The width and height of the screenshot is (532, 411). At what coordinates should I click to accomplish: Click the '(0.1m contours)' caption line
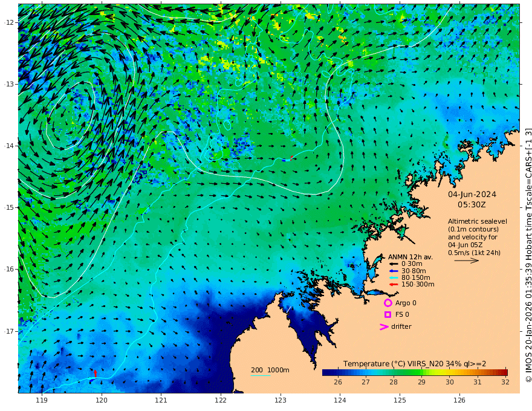(x=473, y=229)
